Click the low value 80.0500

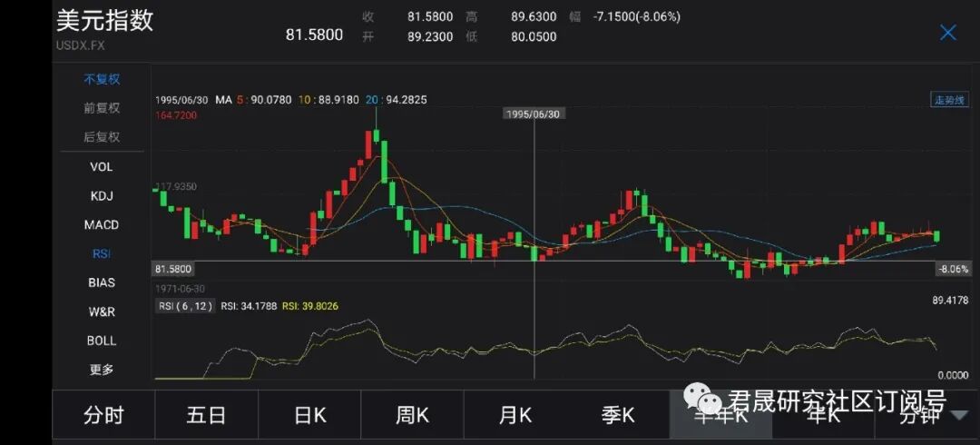point(534,37)
